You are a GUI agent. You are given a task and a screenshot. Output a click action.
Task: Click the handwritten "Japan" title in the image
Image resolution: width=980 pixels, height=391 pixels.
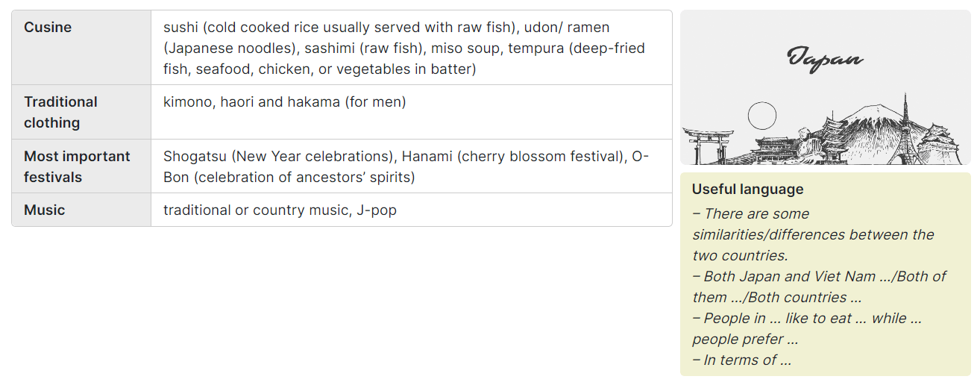(825, 58)
